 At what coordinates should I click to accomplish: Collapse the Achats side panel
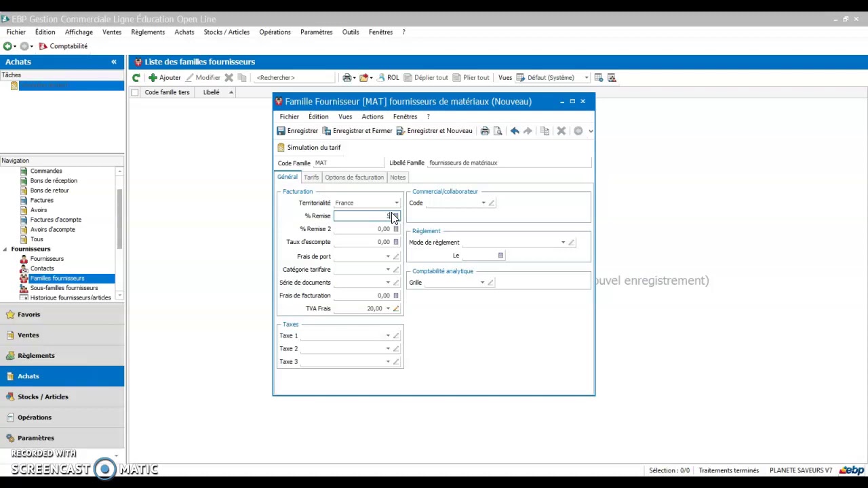[x=114, y=62]
